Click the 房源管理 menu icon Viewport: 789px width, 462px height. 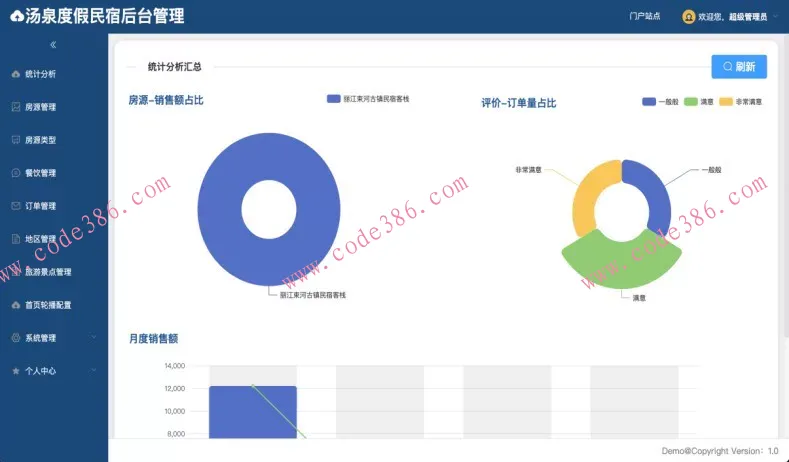point(16,107)
